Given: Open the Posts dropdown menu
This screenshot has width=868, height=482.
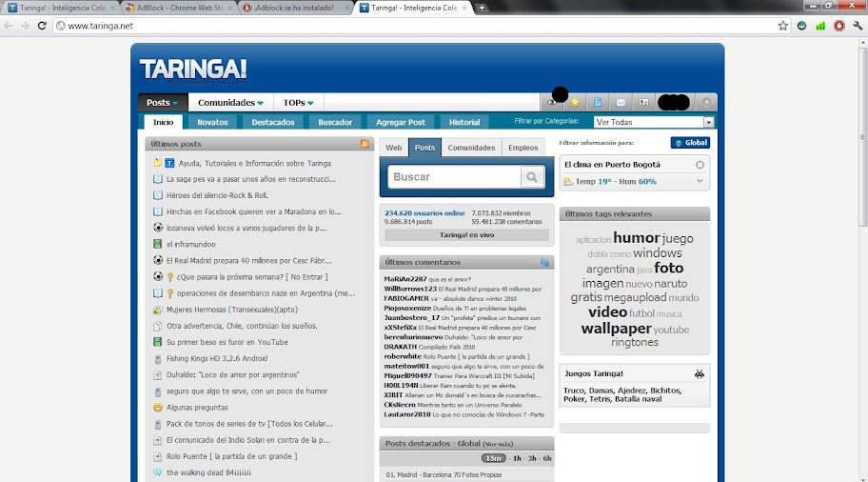Looking at the screenshot, I should [x=162, y=103].
